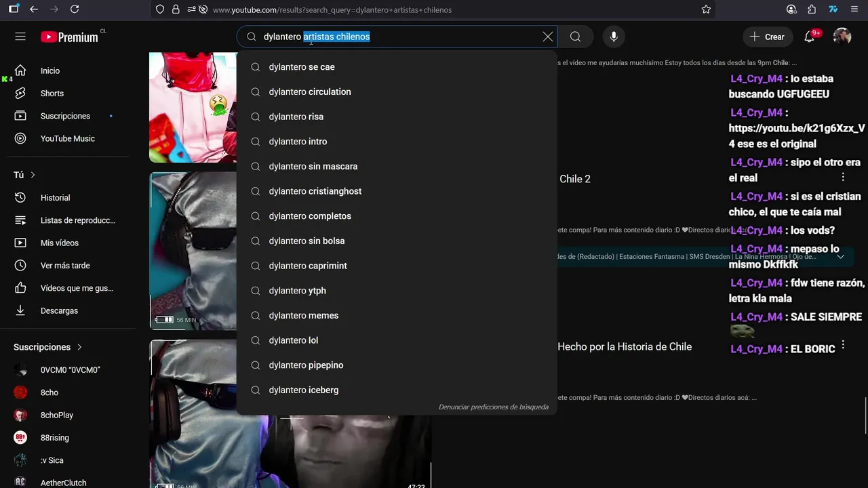Select suggestion 'dylantero intro'
Viewport: 868px width, 488px height.
click(397, 142)
